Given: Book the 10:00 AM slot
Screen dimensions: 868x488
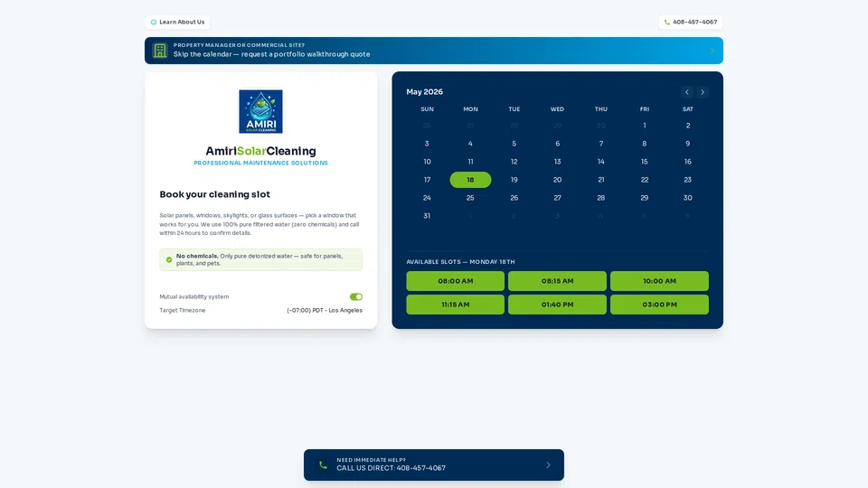Looking at the screenshot, I should [659, 281].
